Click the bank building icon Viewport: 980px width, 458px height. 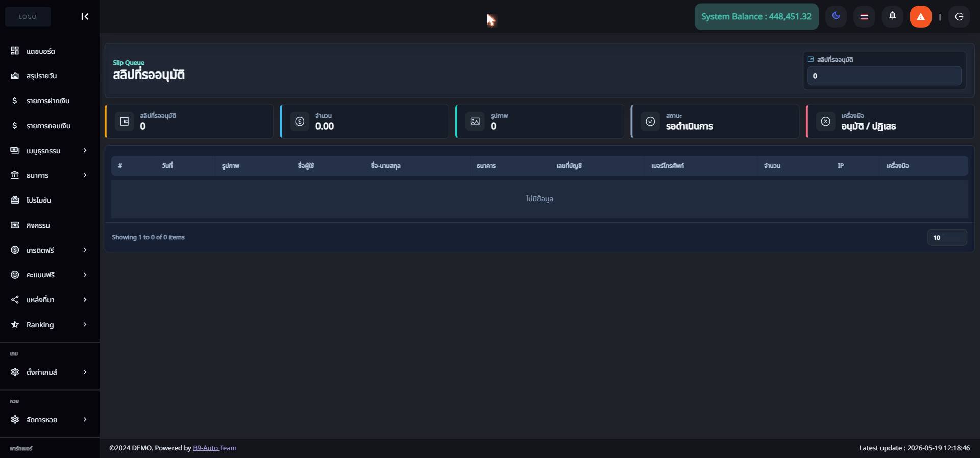15,175
